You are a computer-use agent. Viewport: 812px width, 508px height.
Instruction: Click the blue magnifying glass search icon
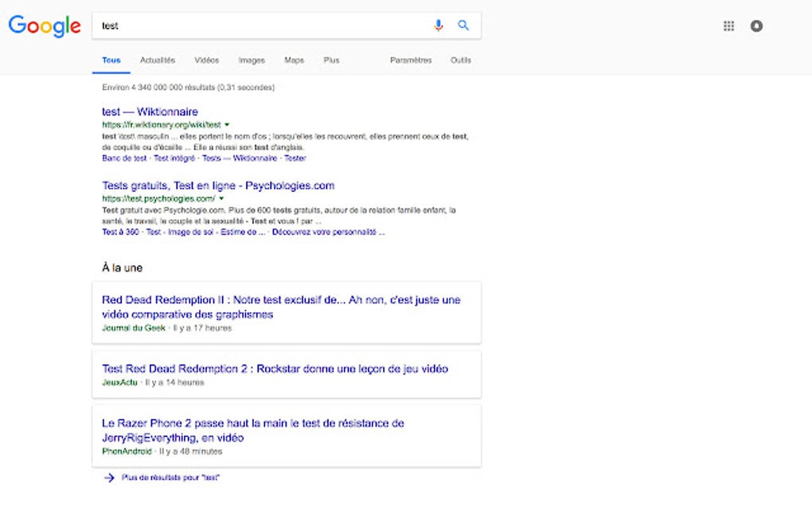(x=463, y=25)
